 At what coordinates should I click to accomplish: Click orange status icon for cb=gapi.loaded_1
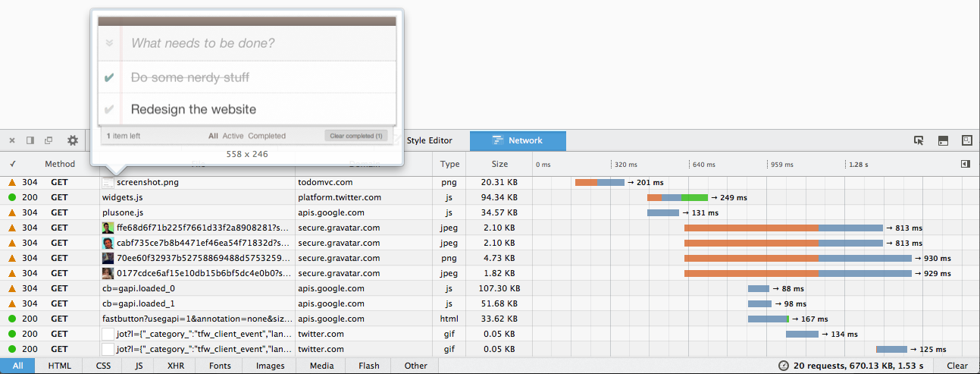coord(12,303)
